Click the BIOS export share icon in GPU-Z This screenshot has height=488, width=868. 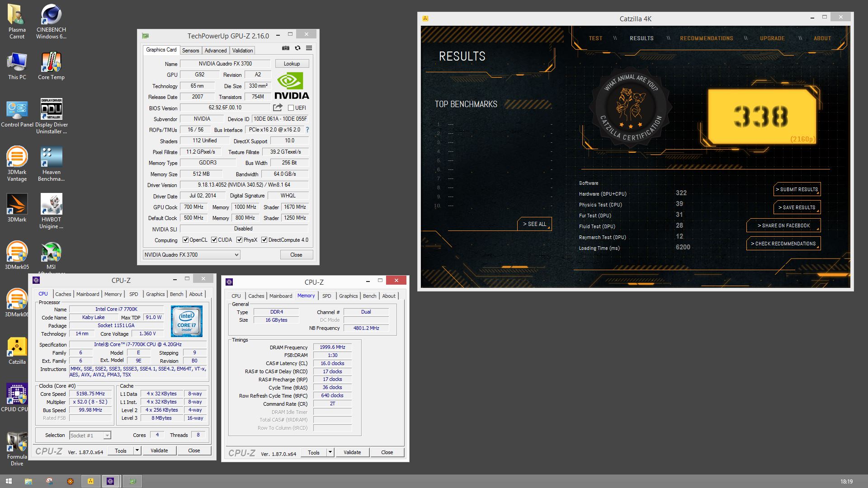278,108
